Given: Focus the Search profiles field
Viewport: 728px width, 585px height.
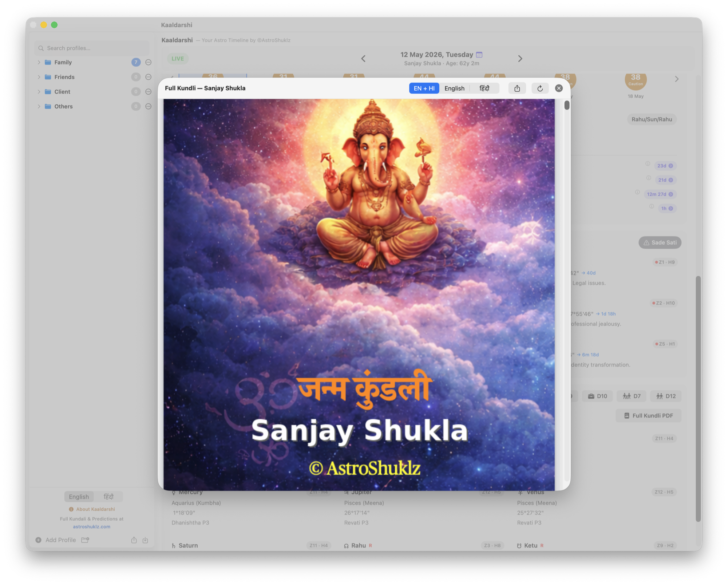Looking at the screenshot, I should 92,48.
